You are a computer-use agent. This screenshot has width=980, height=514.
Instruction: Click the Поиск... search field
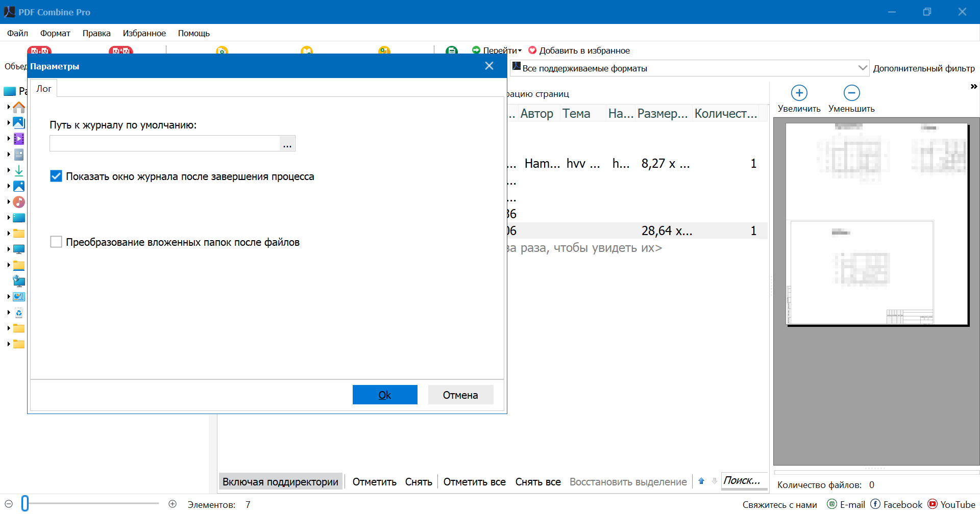click(744, 480)
